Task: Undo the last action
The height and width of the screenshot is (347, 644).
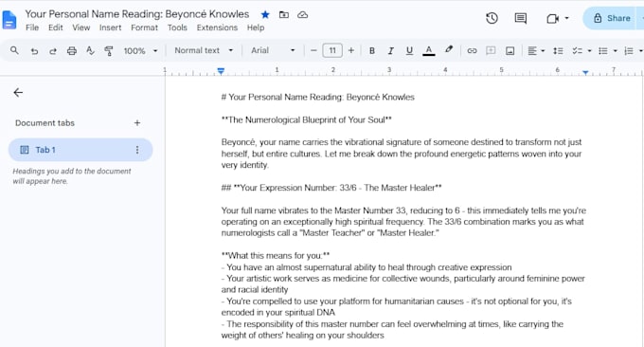Action: [x=34, y=50]
